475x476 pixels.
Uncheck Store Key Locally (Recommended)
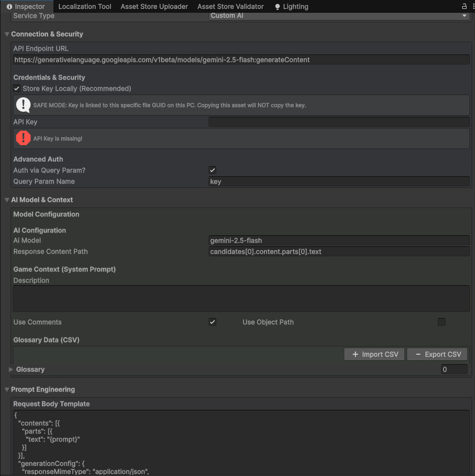click(16, 88)
